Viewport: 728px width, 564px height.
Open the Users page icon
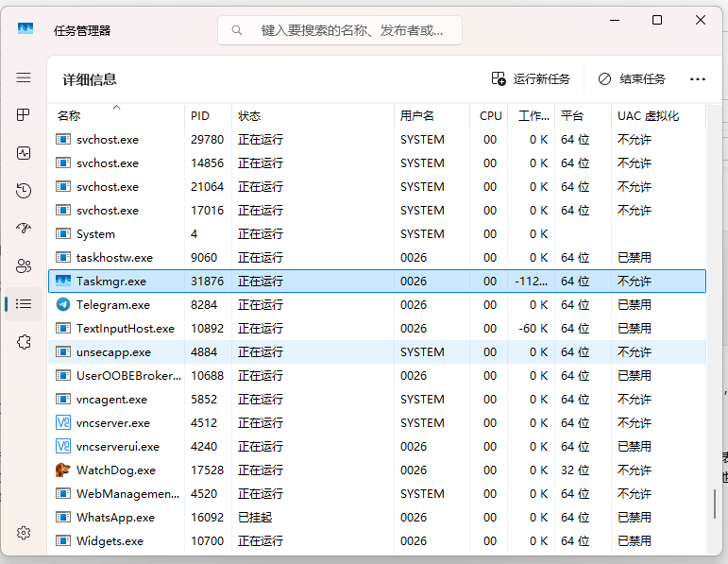[24, 266]
